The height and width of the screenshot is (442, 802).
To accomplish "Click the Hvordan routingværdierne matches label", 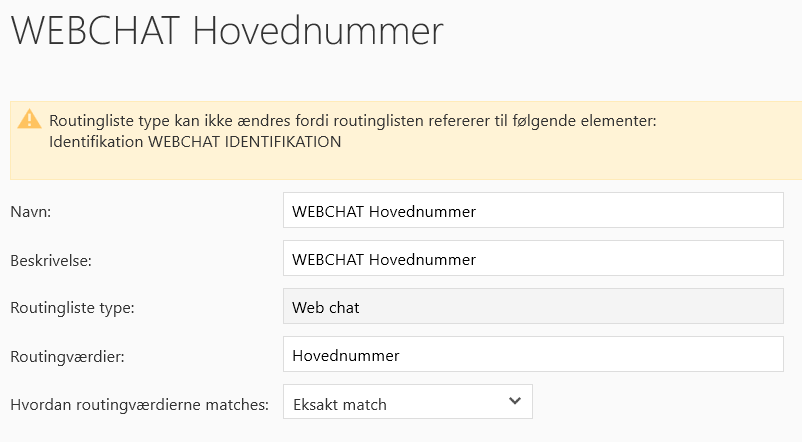I will [139, 403].
